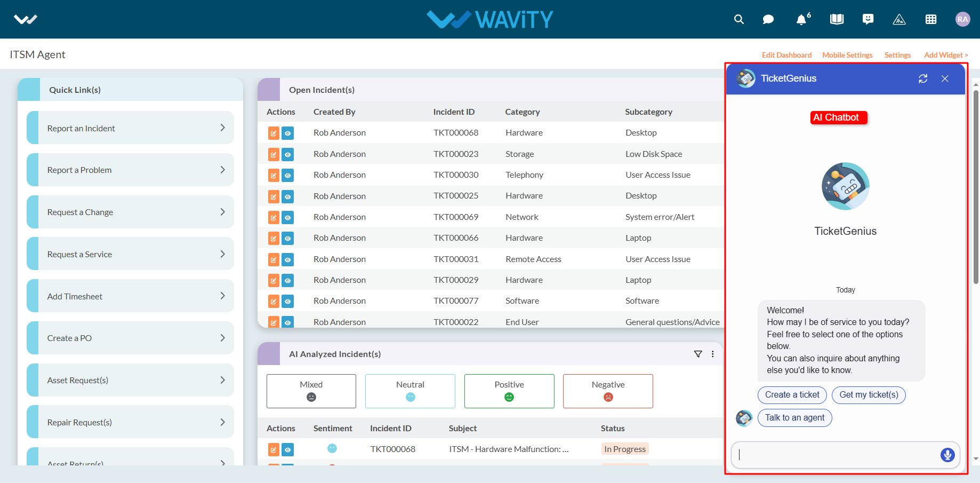This screenshot has height=483, width=980.
Task: Edit incident TKT000069 row
Action: point(274,217)
